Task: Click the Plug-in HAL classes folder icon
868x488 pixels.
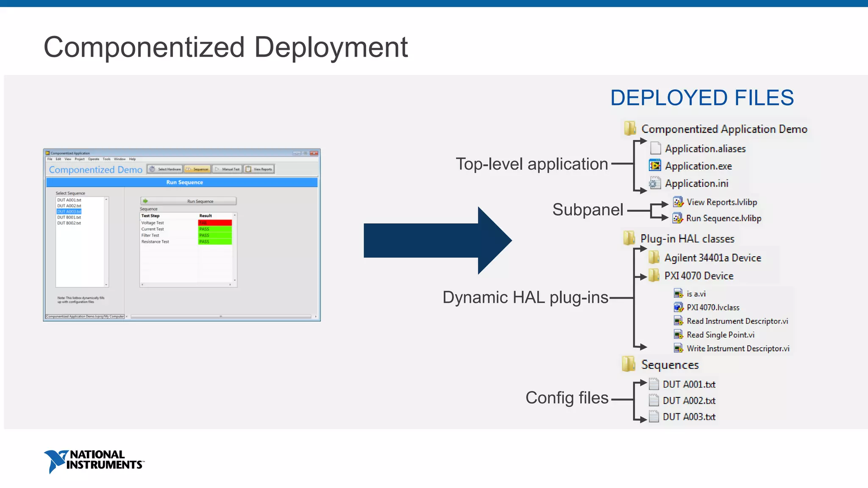Action: pyautogui.click(x=629, y=238)
